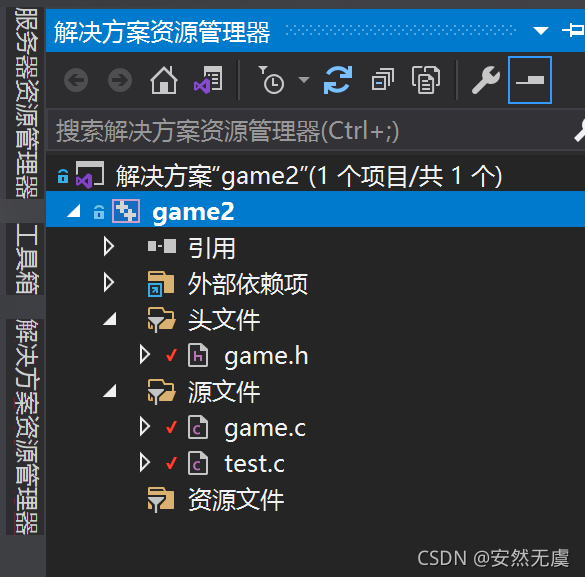The height and width of the screenshot is (577, 585).
Task: Collapse the game2 project node
Action: pyautogui.click(x=74, y=212)
